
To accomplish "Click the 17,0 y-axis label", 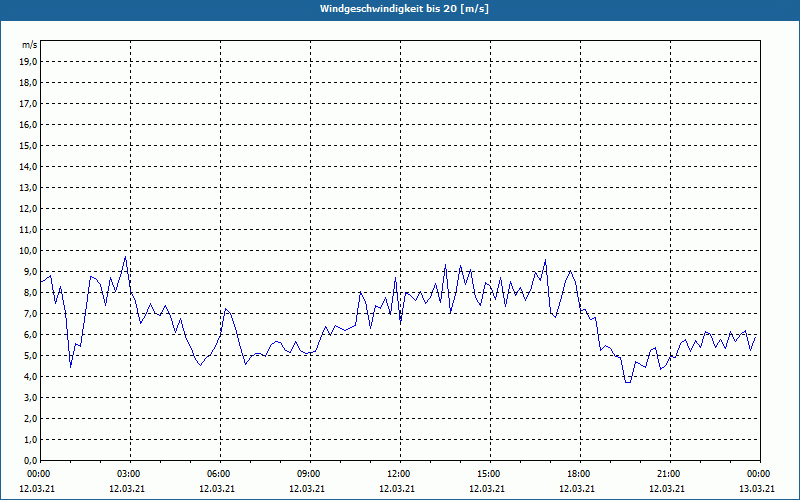I will click(28, 104).
